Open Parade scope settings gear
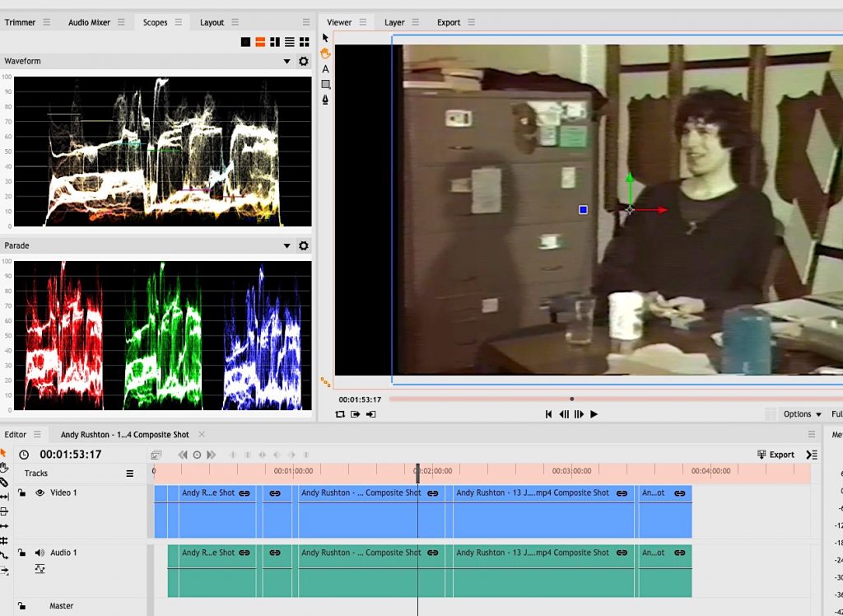Viewport: 843px width, 616px height. tap(303, 246)
